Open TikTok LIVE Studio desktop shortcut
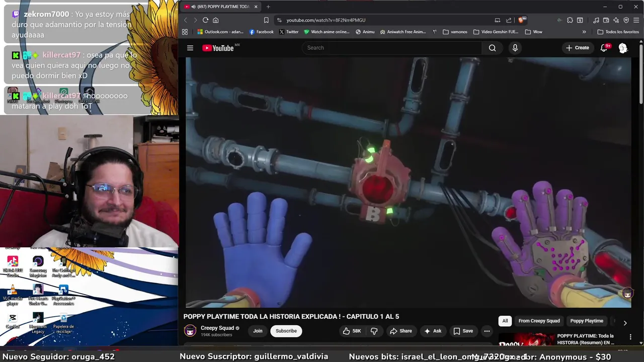 point(13,266)
